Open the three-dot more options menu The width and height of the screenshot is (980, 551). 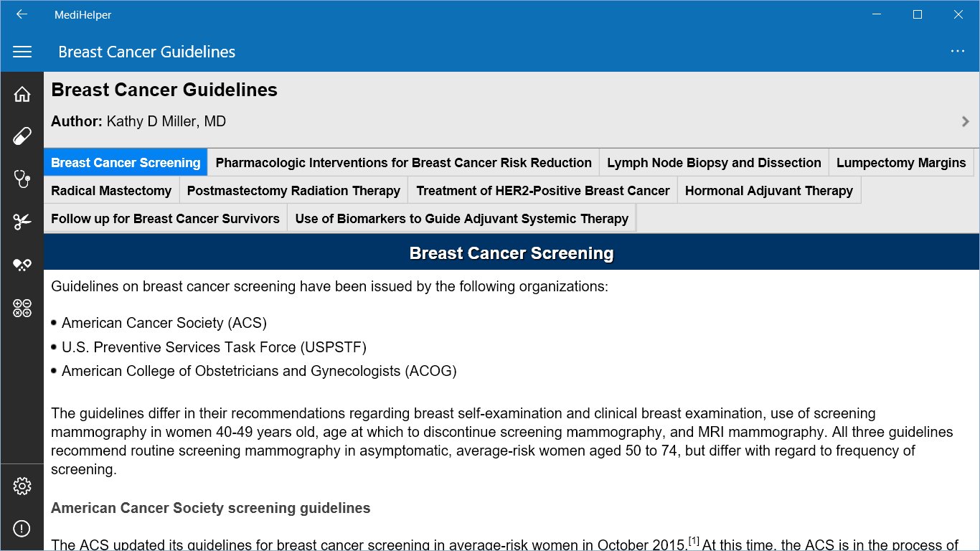(x=957, y=51)
